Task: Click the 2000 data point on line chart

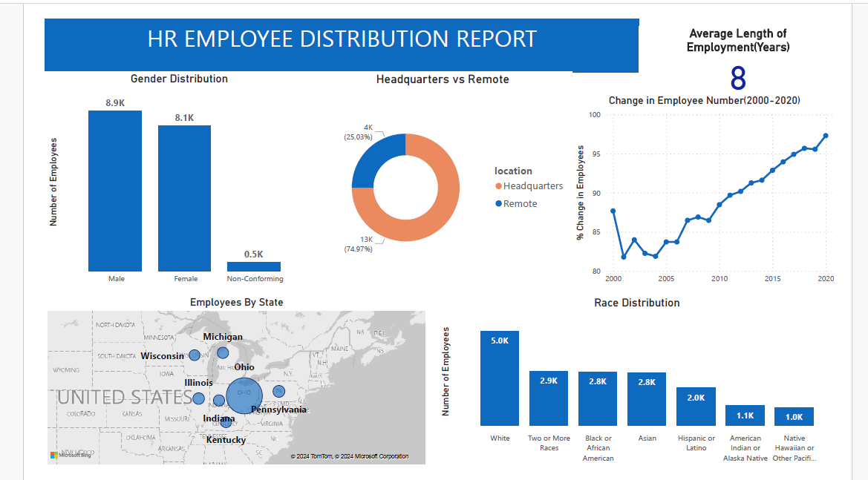Action: 613,211
